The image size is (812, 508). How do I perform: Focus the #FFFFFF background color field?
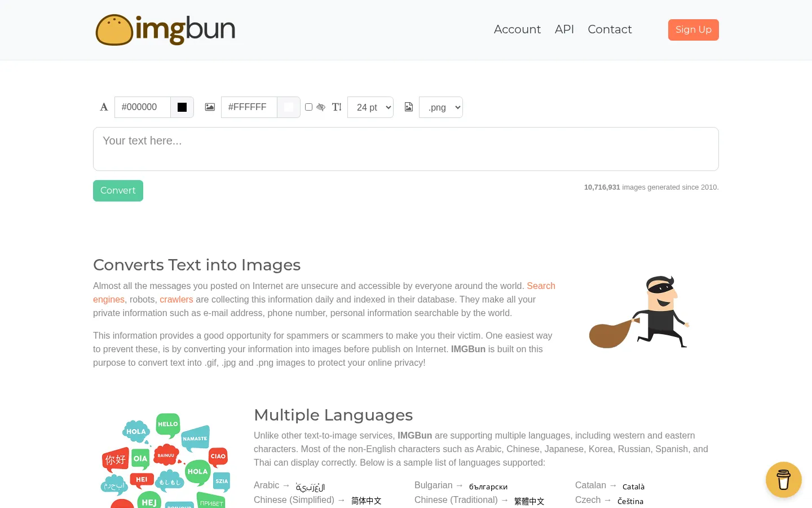[x=249, y=107]
